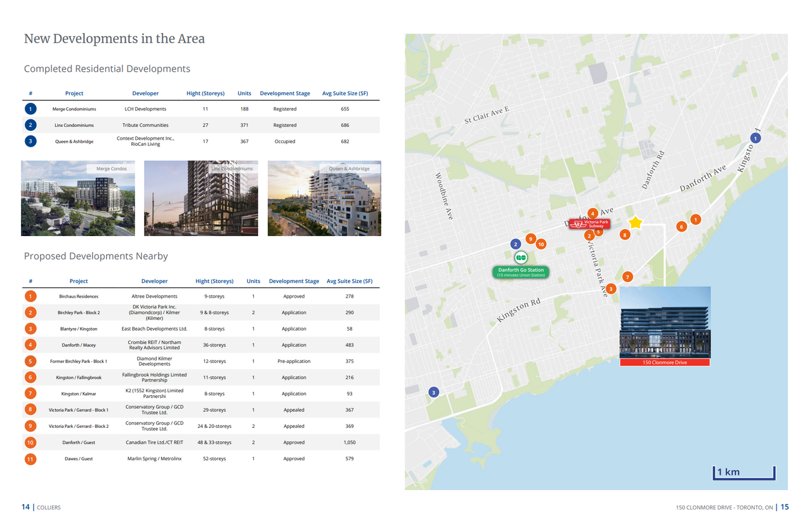The image size is (812, 523).
Task: Click orange badge 4 beside Danforth / Macey row
Action: pyautogui.click(x=30, y=345)
